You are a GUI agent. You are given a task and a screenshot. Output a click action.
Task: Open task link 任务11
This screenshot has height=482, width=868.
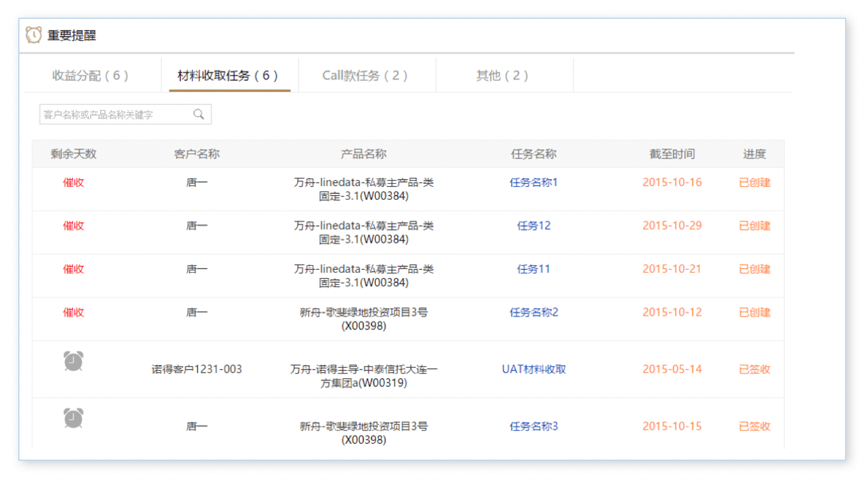534,269
